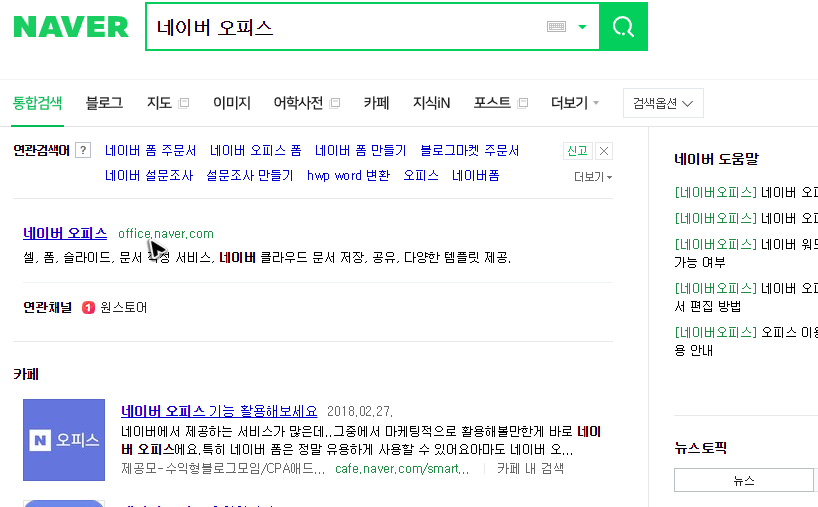Select the 통합검색 tab

37,103
